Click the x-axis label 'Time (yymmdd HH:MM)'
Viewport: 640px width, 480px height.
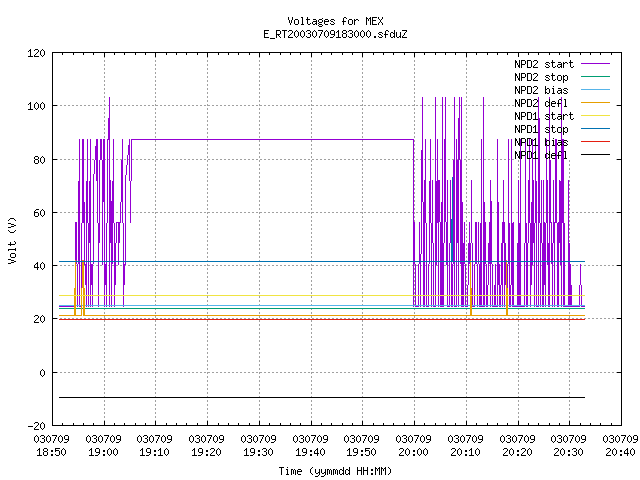point(335,471)
